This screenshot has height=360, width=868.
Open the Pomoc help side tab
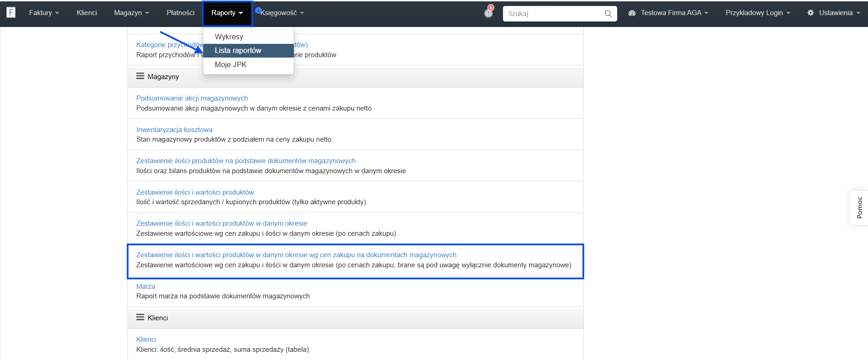859,207
